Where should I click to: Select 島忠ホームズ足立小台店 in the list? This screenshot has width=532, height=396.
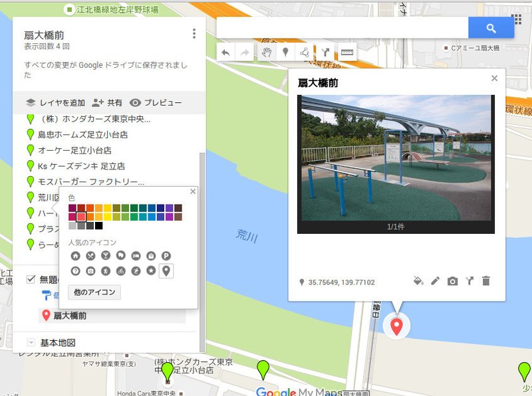(82, 135)
